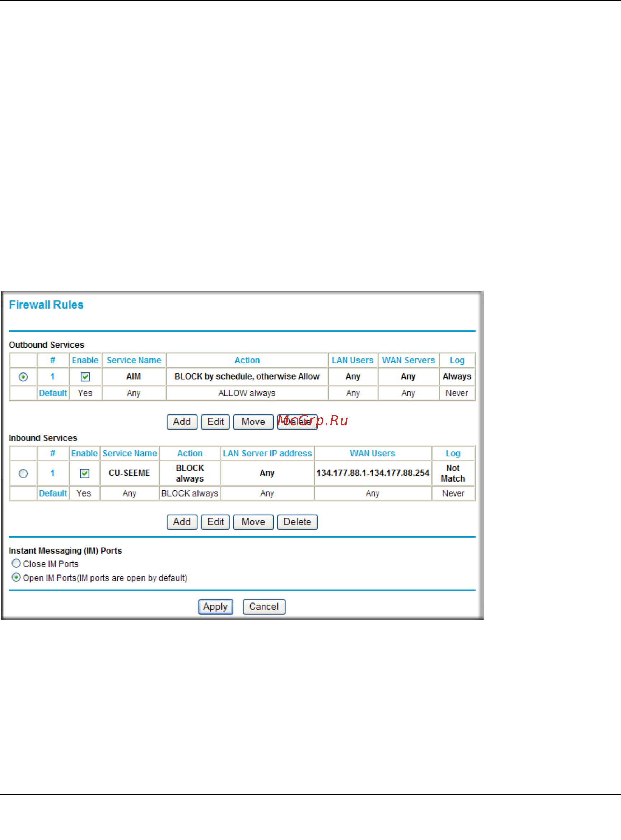Click the 'Firewall Rules' page title

pyautogui.click(x=46, y=305)
